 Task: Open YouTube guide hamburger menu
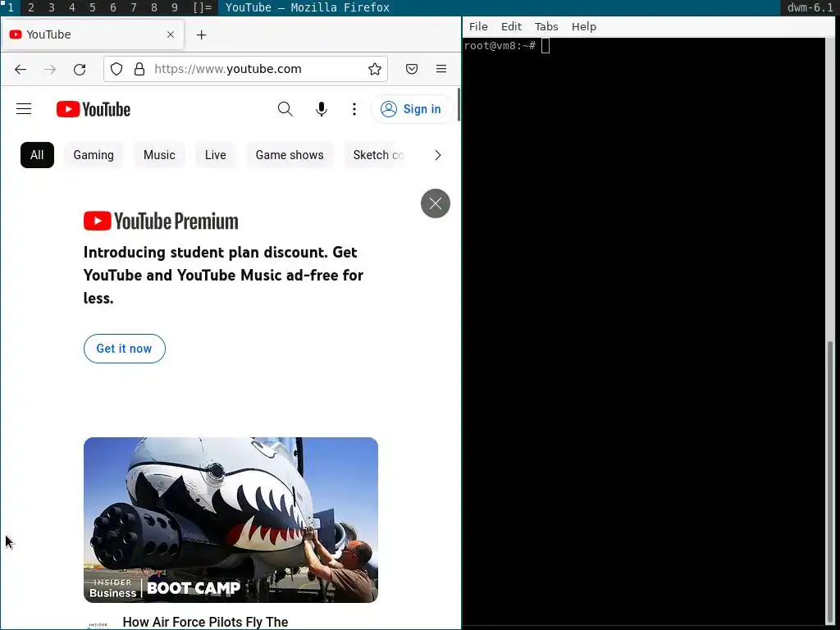(24, 109)
